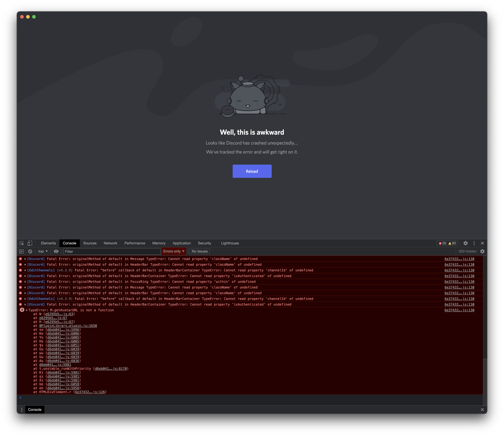Image resolution: width=504 pixels, height=436 pixels.
Task: Open the HTMLDivElement.r 6e37432….js:126 link
Action: 90,392
